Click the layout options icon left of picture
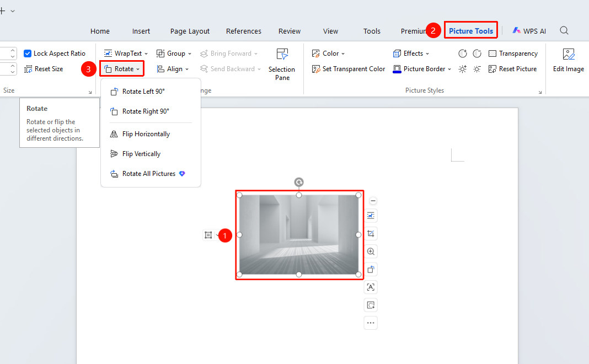The width and height of the screenshot is (589, 364). (208, 235)
